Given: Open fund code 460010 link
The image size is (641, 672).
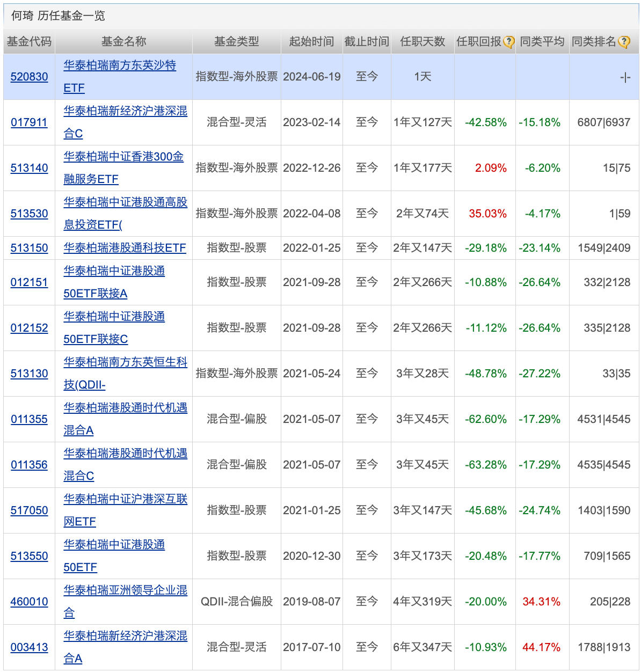Looking at the screenshot, I should click(x=29, y=602).
